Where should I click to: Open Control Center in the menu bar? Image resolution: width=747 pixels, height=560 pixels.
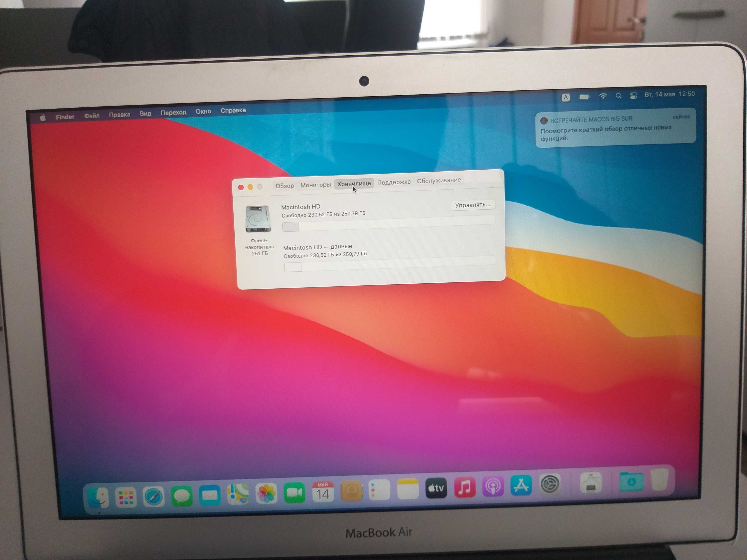tap(634, 96)
